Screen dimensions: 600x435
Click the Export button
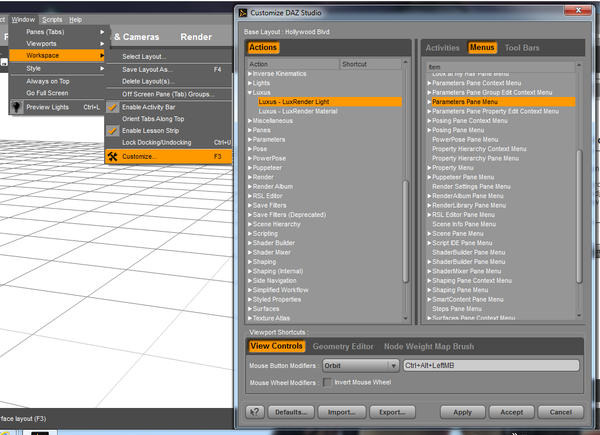[x=392, y=412]
